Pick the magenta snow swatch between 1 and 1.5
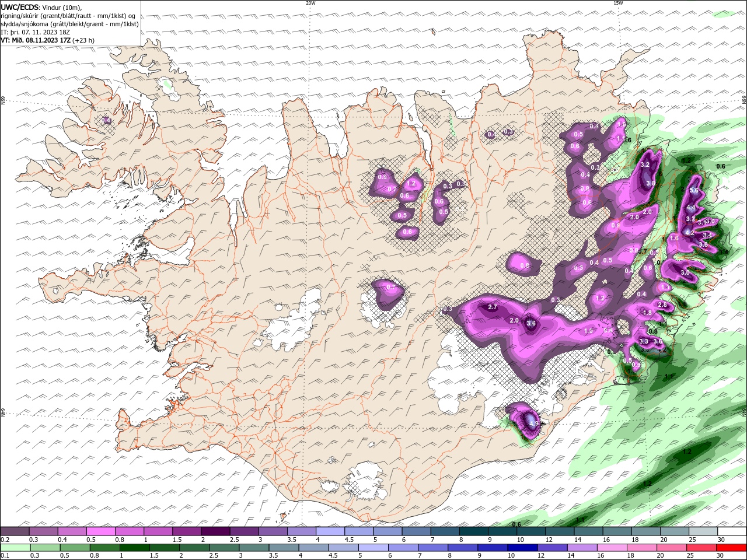The height and width of the screenshot is (560, 747). pyautogui.click(x=158, y=531)
